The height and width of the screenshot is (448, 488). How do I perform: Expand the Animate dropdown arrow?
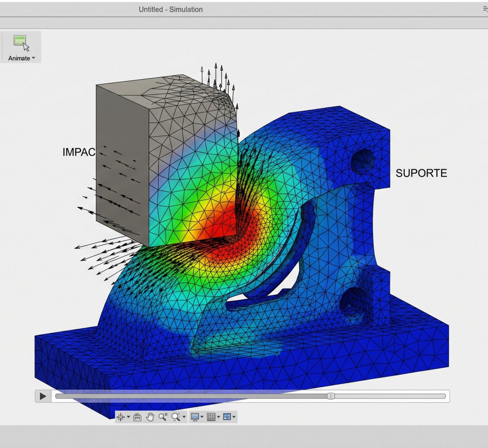pyautogui.click(x=34, y=58)
